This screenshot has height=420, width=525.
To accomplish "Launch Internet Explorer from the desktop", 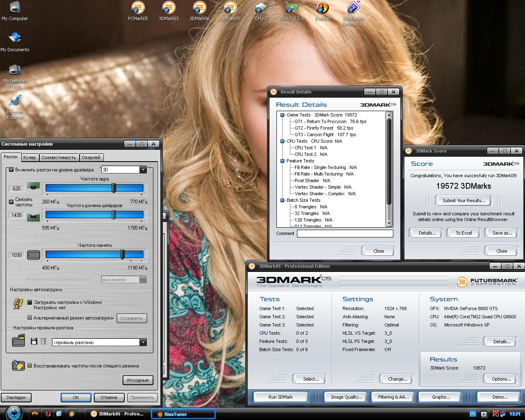I will (15, 107).
